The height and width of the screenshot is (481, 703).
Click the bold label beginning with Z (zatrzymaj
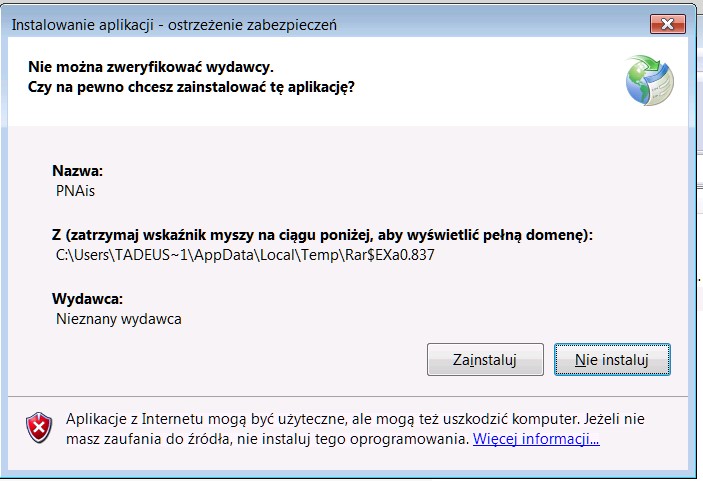tap(322, 235)
